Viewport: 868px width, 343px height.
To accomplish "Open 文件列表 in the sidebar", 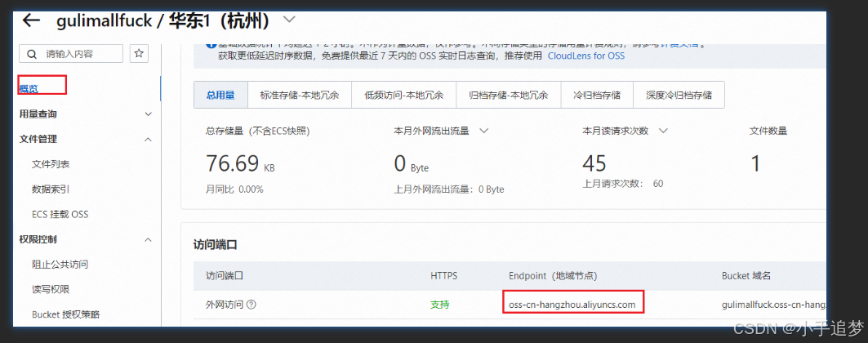I will [51, 164].
